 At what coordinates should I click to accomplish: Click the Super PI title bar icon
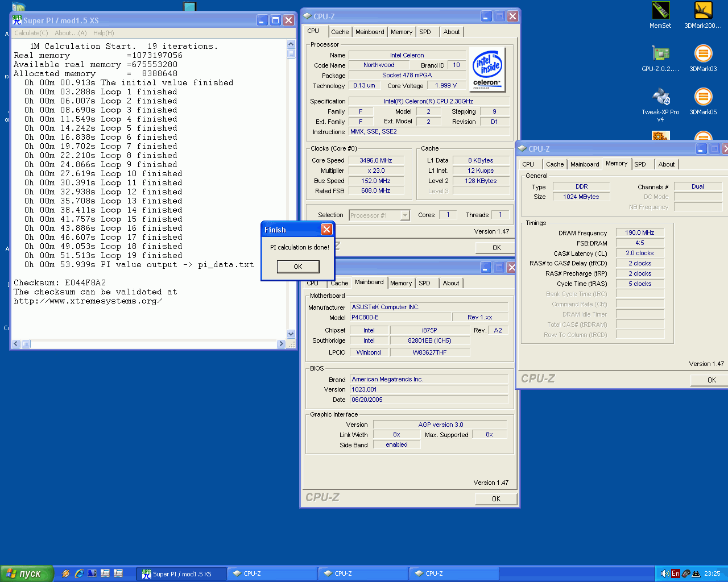(x=17, y=20)
